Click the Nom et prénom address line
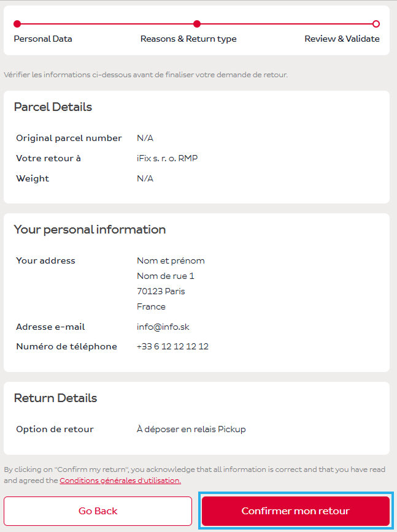Viewport: 397px width, 532px height. (x=171, y=260)
